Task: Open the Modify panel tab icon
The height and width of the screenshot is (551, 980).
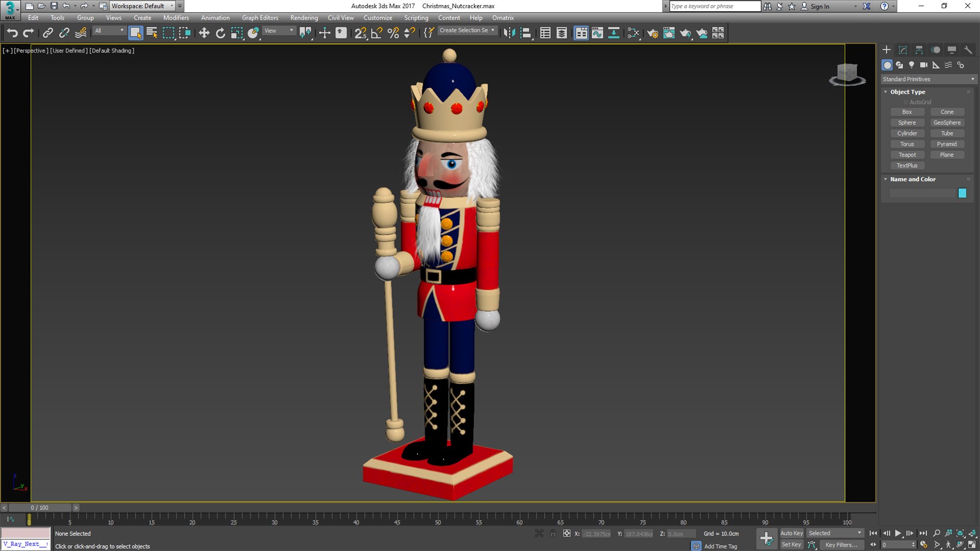Action: (902, 49)
